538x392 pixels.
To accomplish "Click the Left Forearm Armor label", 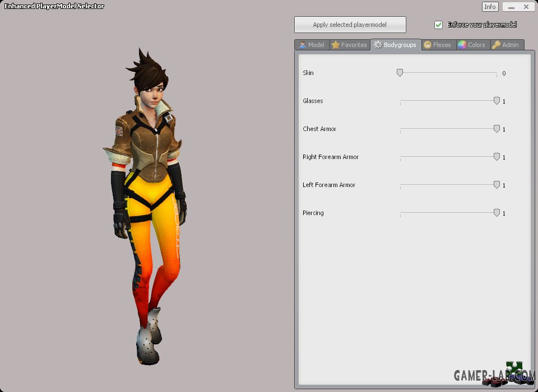I will (329, 185).
